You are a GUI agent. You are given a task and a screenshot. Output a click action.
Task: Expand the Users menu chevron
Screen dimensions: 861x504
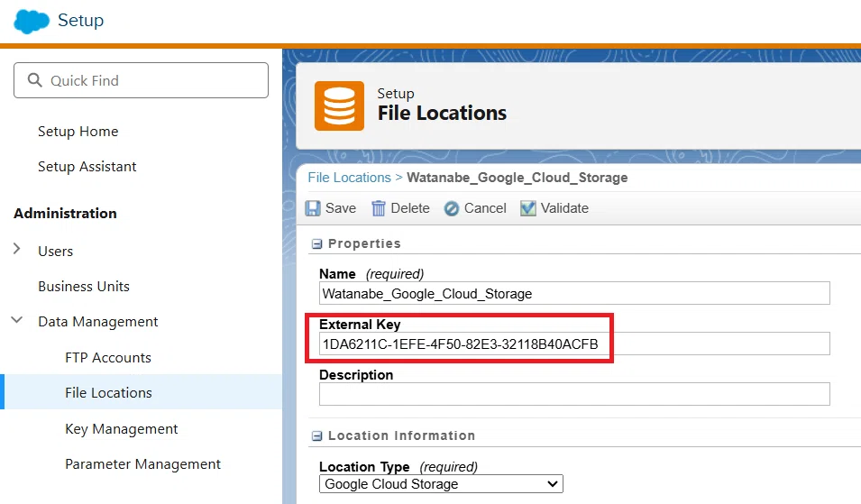pos(17,249)
